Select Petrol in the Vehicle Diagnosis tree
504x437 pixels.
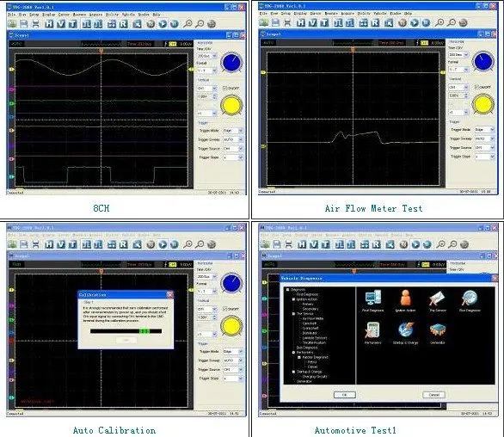pyautogui.click(x=312, y=362)
